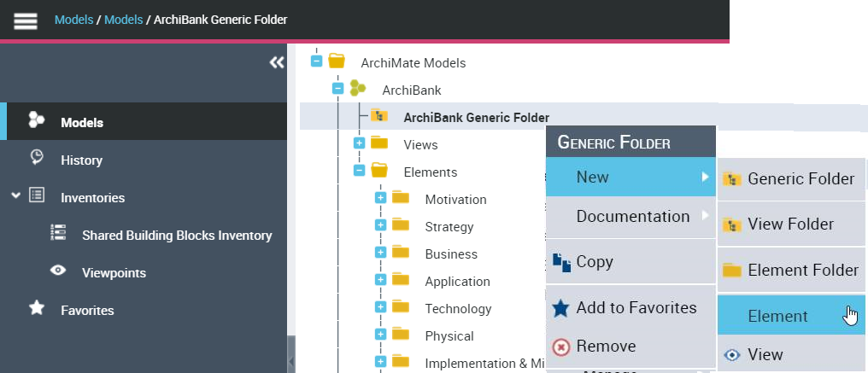The height and width of the screenshot is (373, 868).
Task: Expand the Views folder node
Action: pyautogui.click(x=359, y=143)
